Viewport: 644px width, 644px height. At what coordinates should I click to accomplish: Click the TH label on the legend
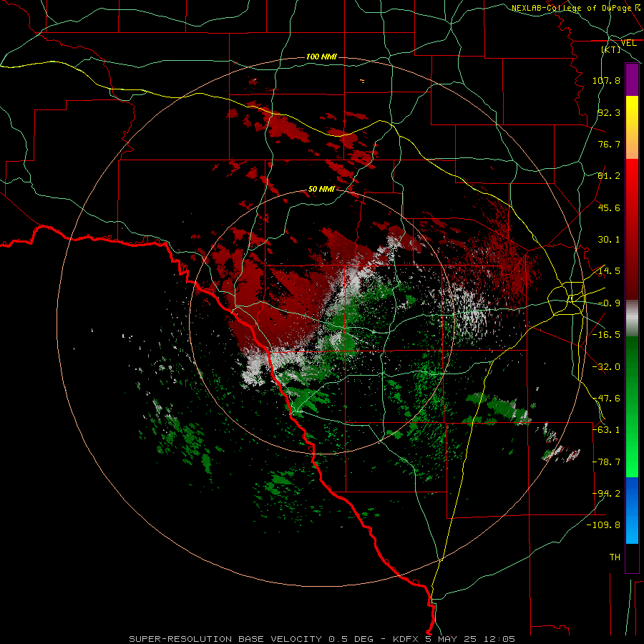615,557
